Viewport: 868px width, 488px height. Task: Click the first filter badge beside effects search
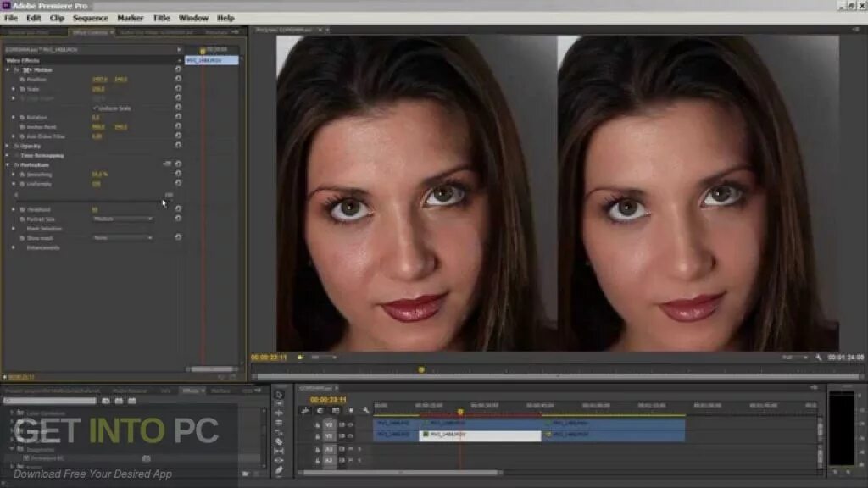(x=106, y=401)
